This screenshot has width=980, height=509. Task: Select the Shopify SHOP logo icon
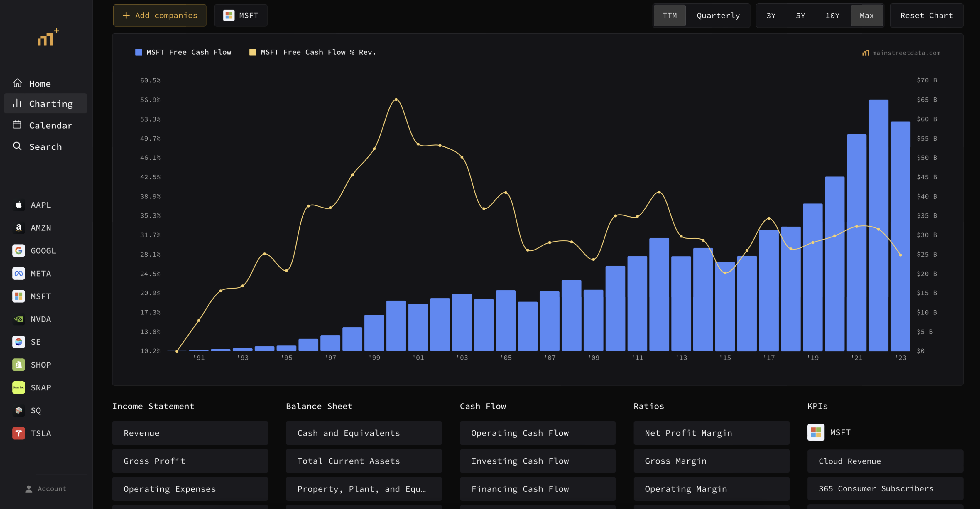pyautogui.click(x=18, y=365)
